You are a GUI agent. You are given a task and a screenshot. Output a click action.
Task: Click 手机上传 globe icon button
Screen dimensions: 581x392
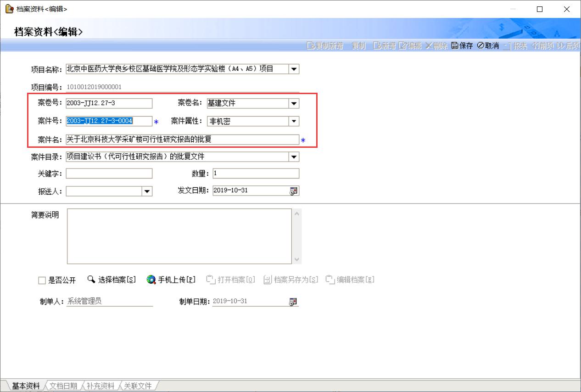tap(151, 280)
